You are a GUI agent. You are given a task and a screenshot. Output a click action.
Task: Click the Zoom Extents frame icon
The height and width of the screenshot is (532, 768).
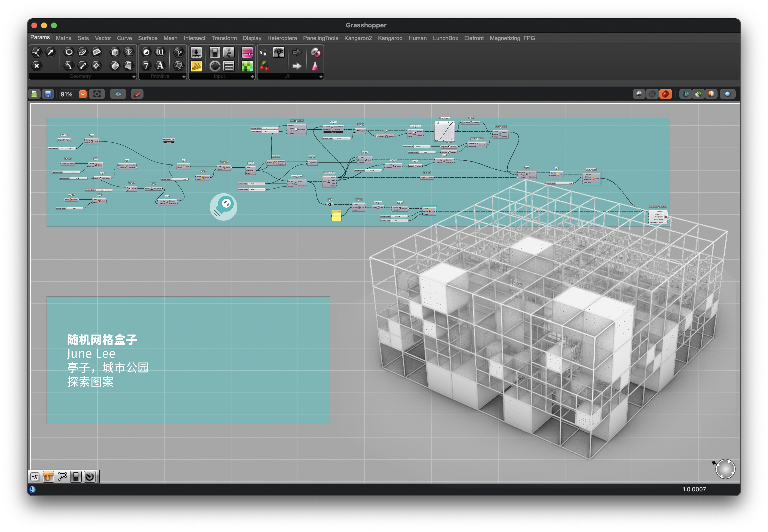coord(97,94)
